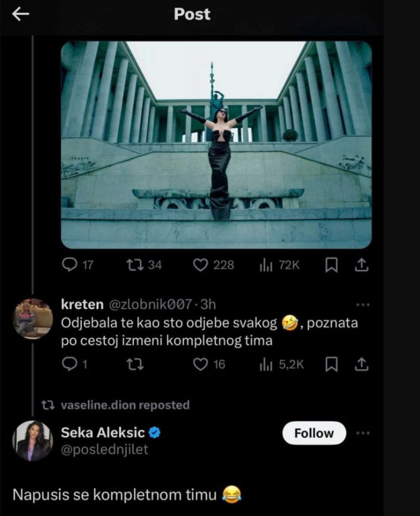Open replies on the main post
Image resolution: width=420 pixels, height=516 pixels.
[x=70, y=265]
